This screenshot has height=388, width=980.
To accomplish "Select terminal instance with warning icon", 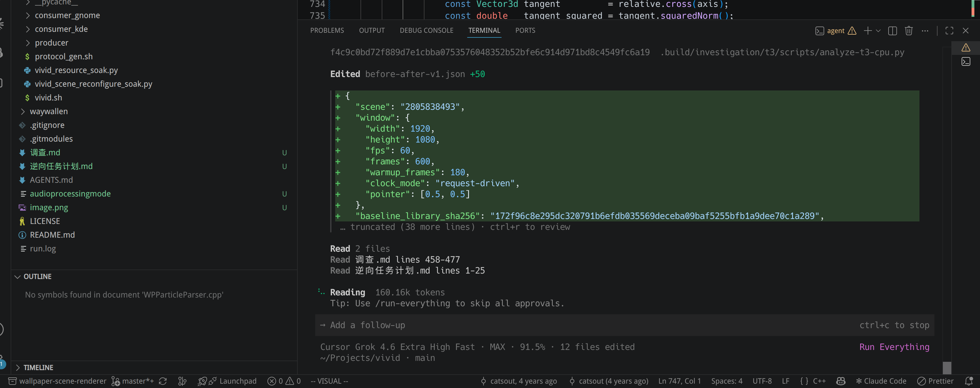I will [x=966, y=48].
